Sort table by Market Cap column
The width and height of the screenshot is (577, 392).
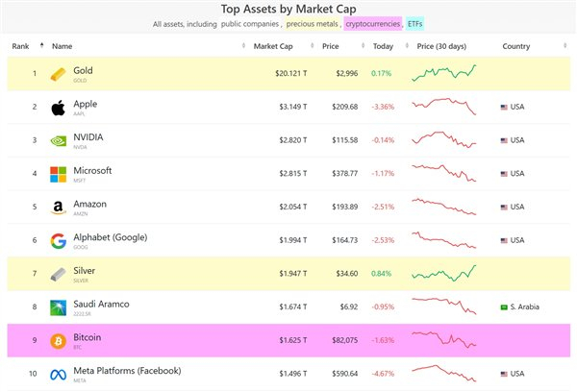coord(286,46)
